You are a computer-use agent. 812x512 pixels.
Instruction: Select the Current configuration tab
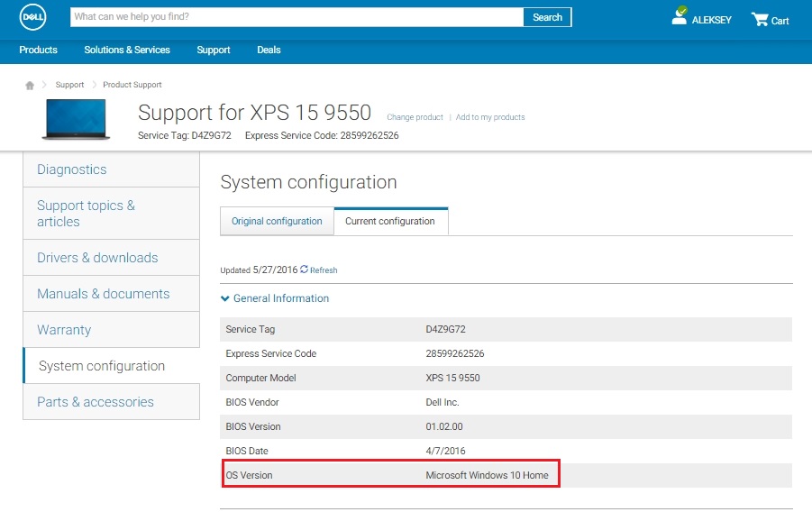point(390,221)
